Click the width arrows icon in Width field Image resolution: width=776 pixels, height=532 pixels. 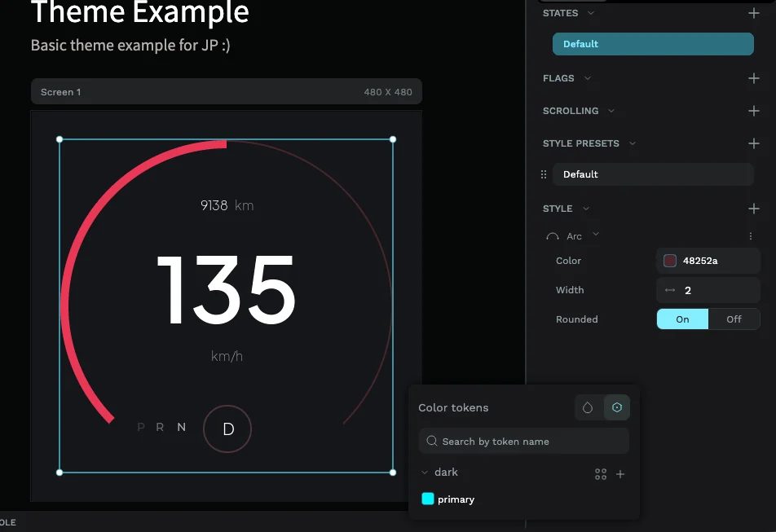[669, 290]
